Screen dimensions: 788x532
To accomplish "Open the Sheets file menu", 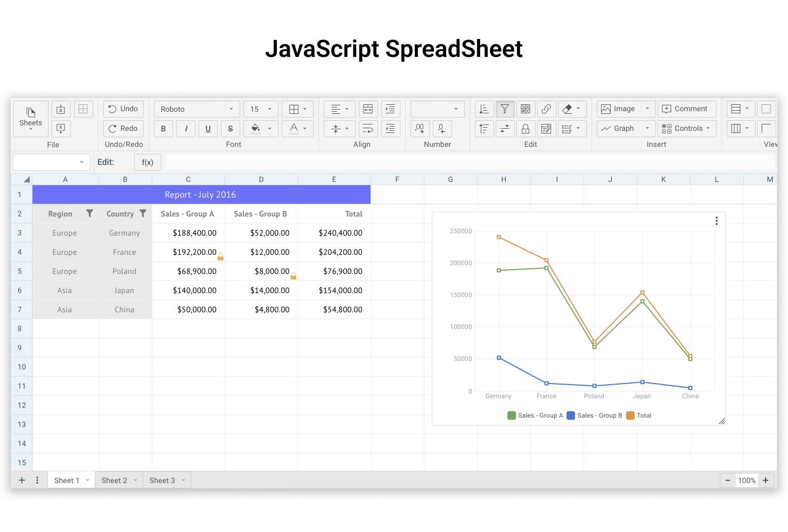I will (x=31, y=118).
